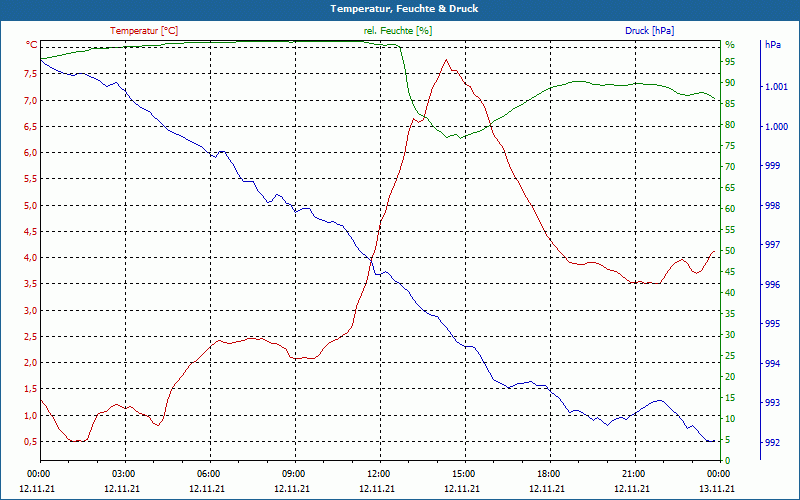Click the '992' pressure axis value
Image resolution: width=800 pixels, height=500 pixels.
[773, 443]
